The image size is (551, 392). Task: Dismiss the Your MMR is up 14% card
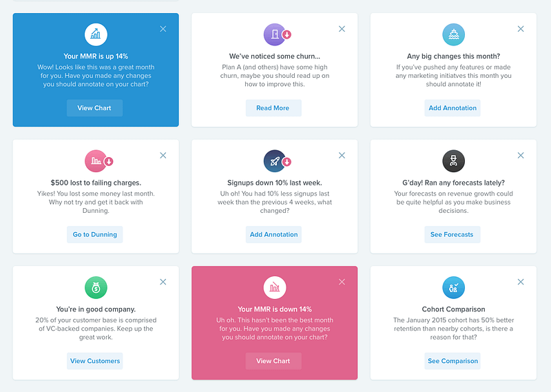pyautogui.click(x=163, y=29)
